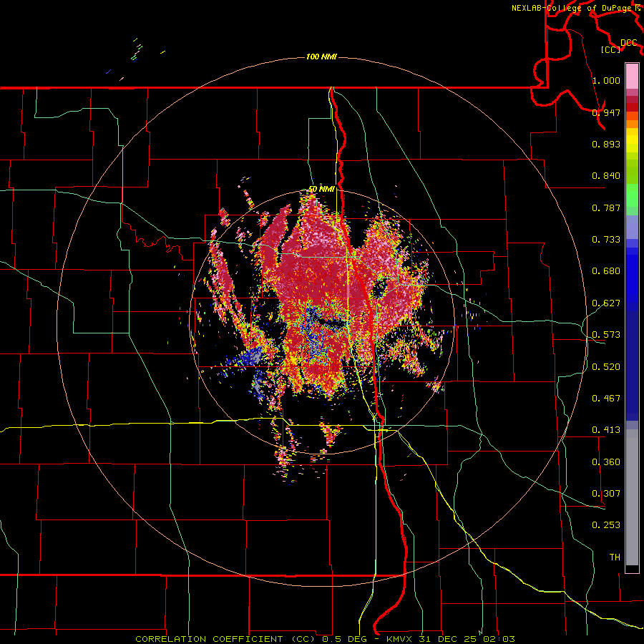Click the 0.413 scale value
The height and width of the screenshot is (644, 644).
[606, 430]
